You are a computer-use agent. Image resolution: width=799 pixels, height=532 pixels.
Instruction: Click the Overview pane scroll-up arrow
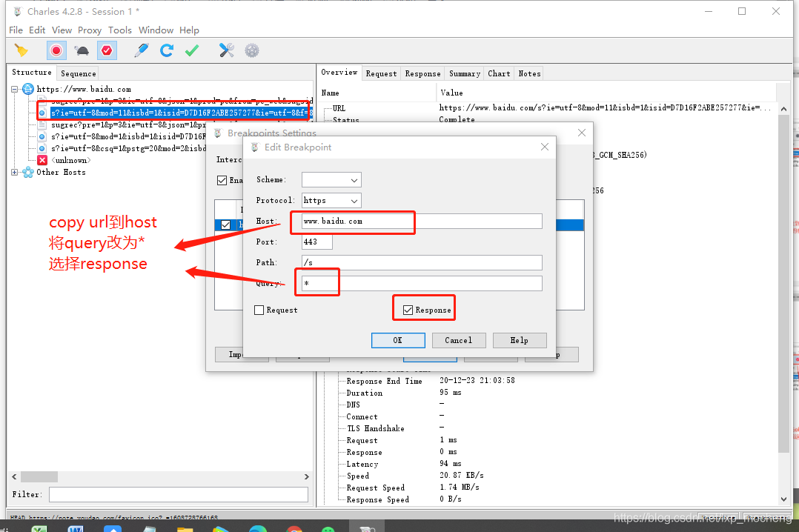[x=783, y=109]
